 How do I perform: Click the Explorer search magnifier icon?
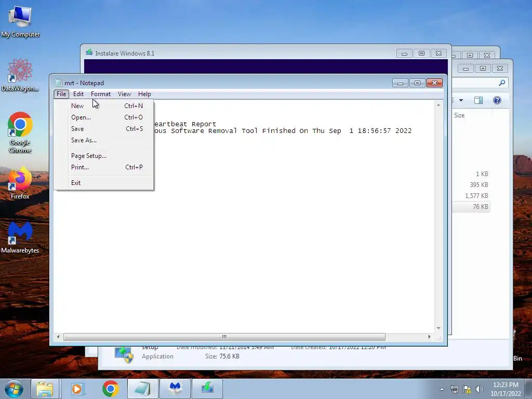tap(502, 83)
